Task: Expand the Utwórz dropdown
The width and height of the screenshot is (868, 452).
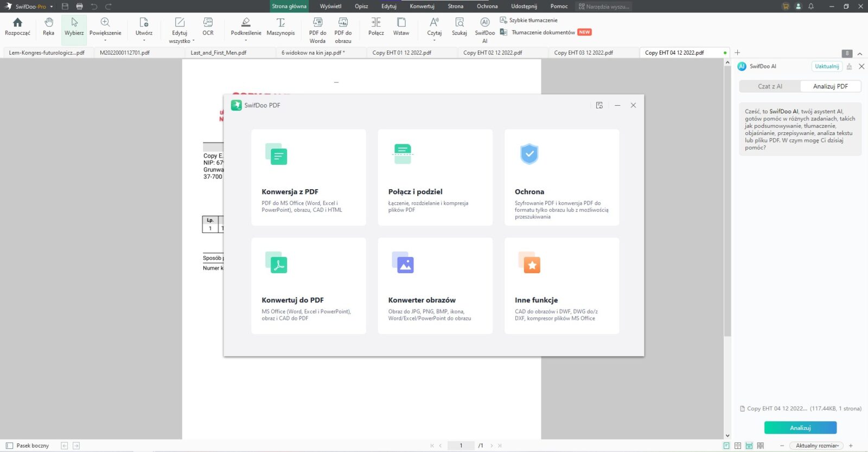Action: pos(144,41)
